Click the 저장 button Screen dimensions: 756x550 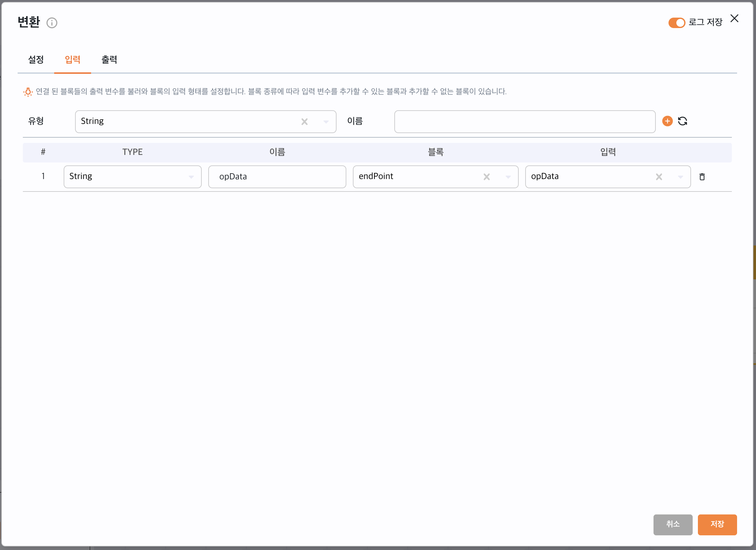(717, 524)
